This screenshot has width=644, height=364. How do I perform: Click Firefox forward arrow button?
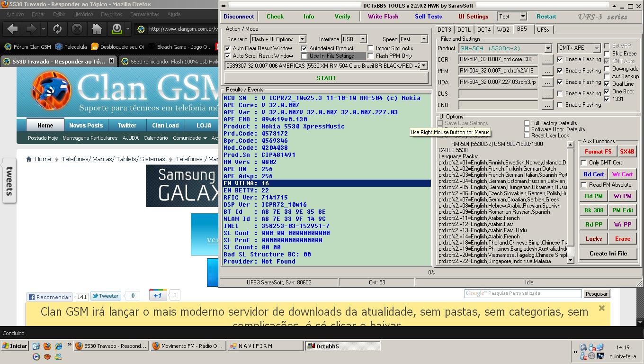point(31,29)
